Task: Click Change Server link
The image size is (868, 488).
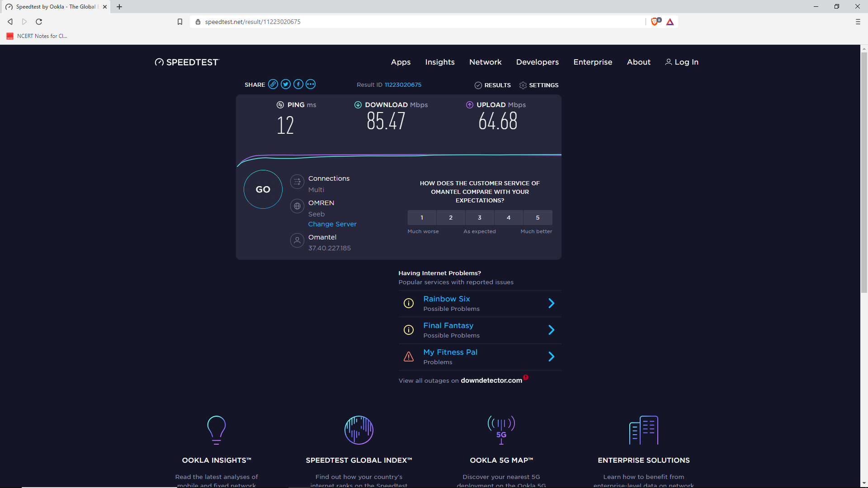Action: tap(332, 224)
